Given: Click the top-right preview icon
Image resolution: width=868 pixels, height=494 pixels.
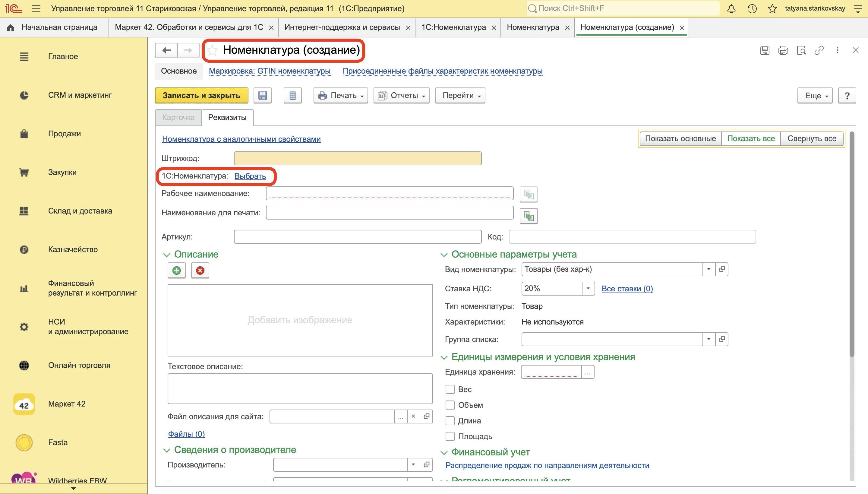Looking at the screenshot, I should pyautogui.click(x=801, y=51).
